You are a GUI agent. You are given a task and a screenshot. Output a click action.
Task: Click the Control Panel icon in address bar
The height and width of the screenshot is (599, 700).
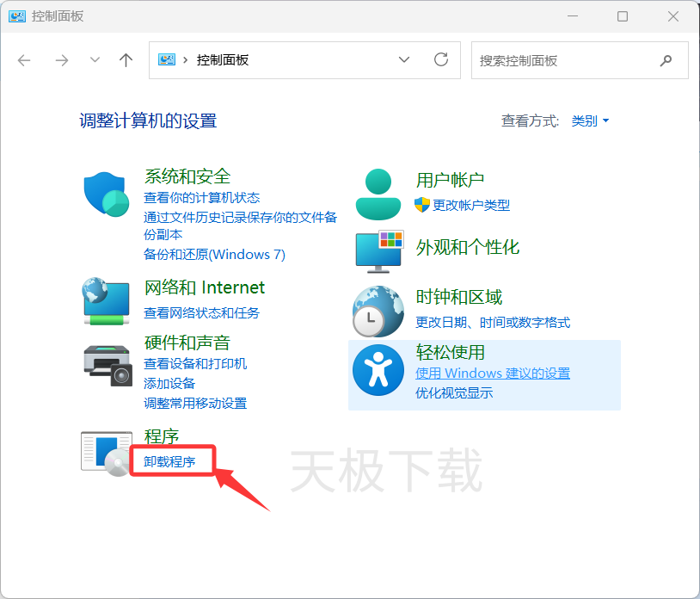(167, 60)
